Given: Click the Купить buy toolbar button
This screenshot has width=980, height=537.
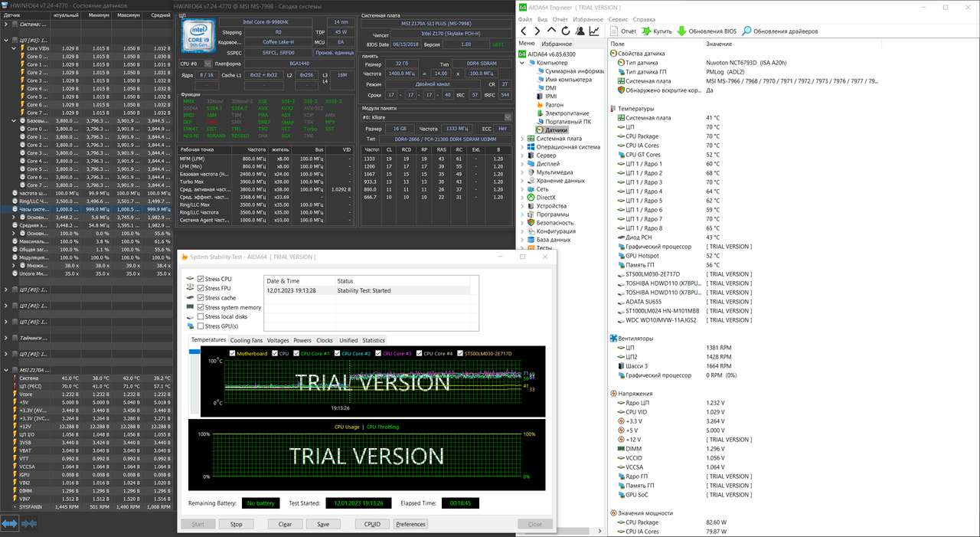Looking at the screenshot, I should [657, 31].
